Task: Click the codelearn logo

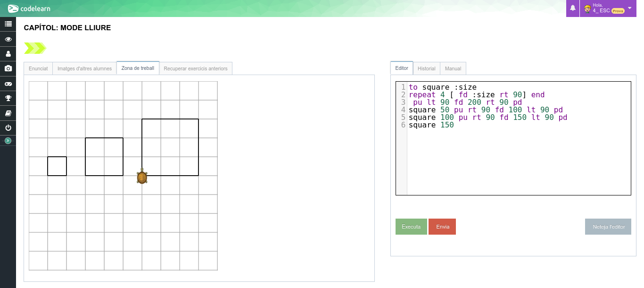Action: pyautogui.click(x=29, y=8)
